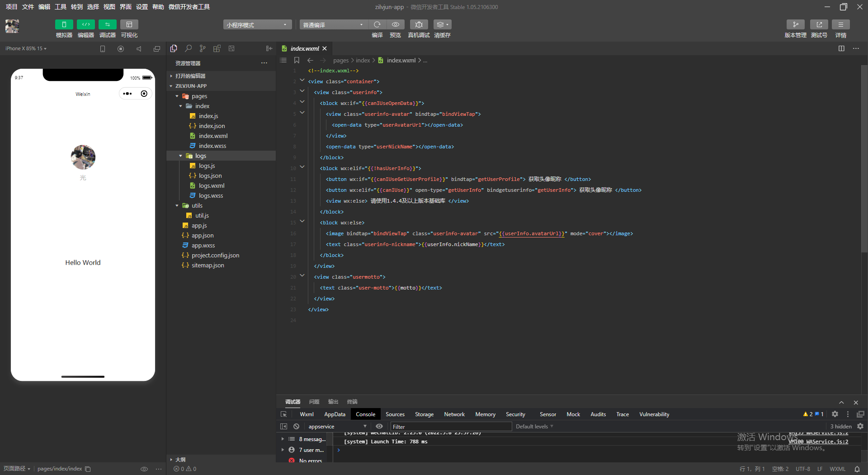Switch to the Network tab

[x=454, y=414]
